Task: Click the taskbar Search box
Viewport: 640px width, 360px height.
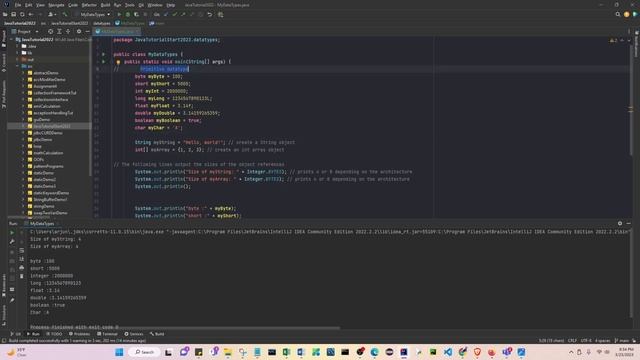Action: [x=144, y=352]
